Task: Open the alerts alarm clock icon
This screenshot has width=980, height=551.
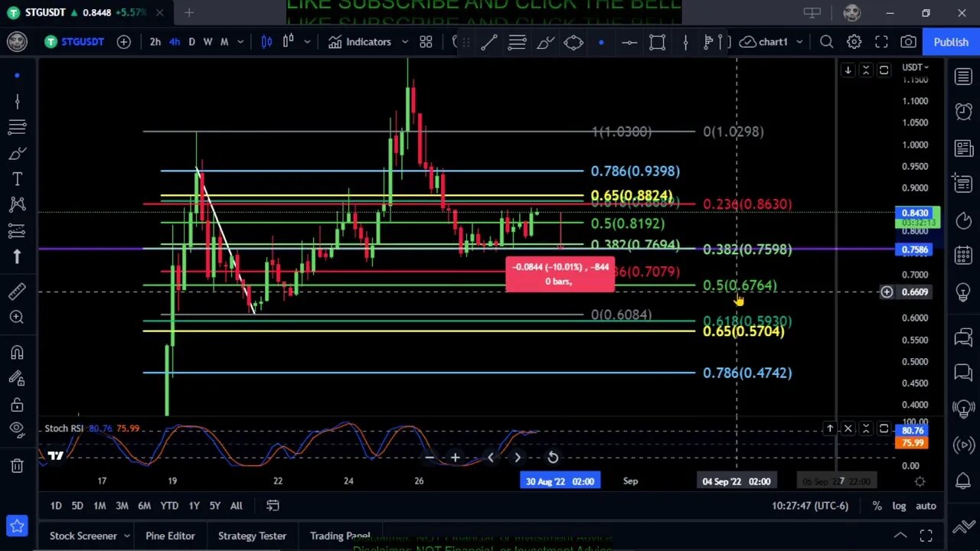Action: pos(963,112)
